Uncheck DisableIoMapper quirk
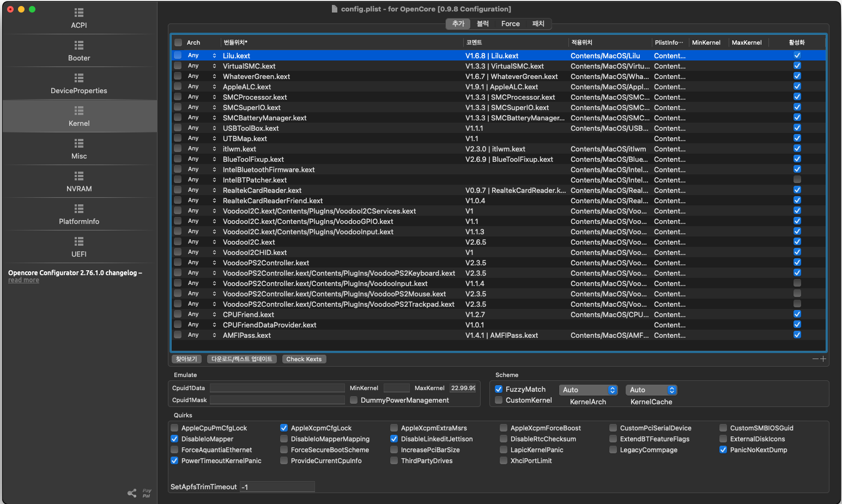Viewport: 842px width, 504px height. (174, 439)
